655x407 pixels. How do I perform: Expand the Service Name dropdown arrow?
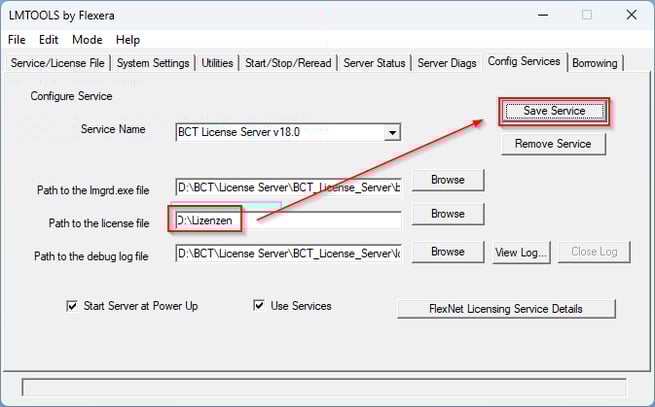click(x=392, y=133)
